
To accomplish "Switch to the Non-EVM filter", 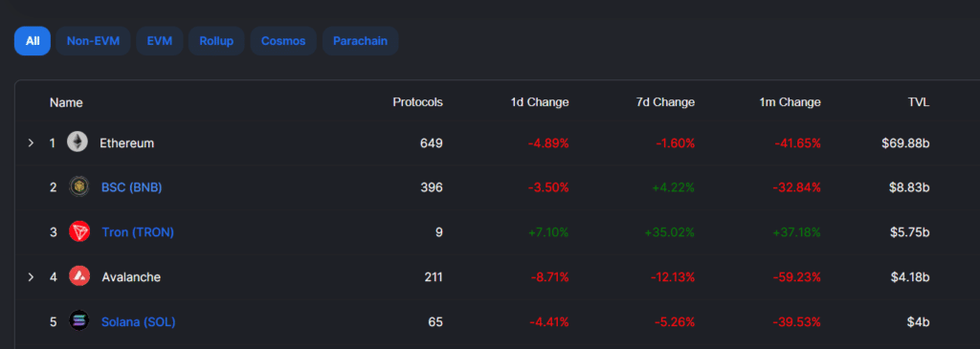I will 93,41.
